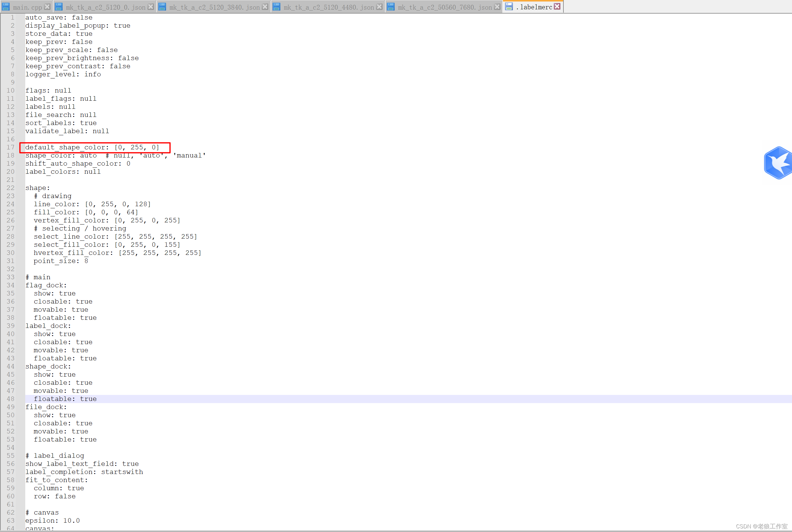Close the mk_tk_a_c2_5120_4480.json tab
Image resolution: width=792 pixels, height=532 pixels.
click(380, 6)
